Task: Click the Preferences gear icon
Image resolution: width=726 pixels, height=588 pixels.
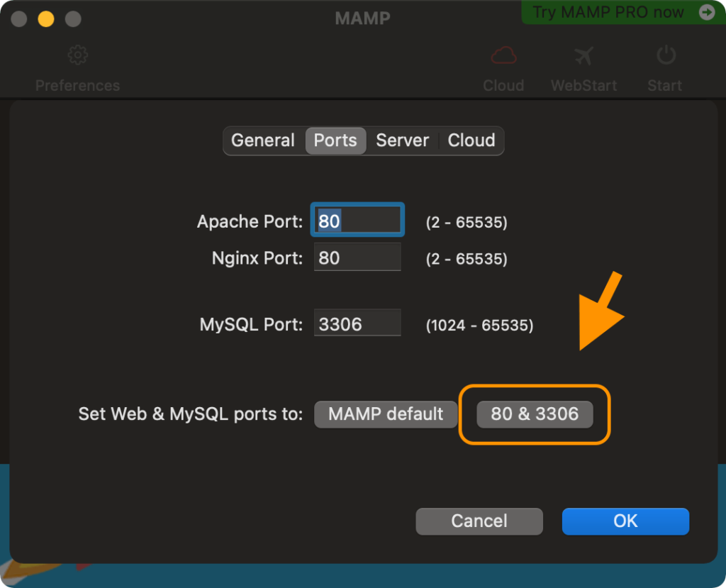Action: [77, 55]
